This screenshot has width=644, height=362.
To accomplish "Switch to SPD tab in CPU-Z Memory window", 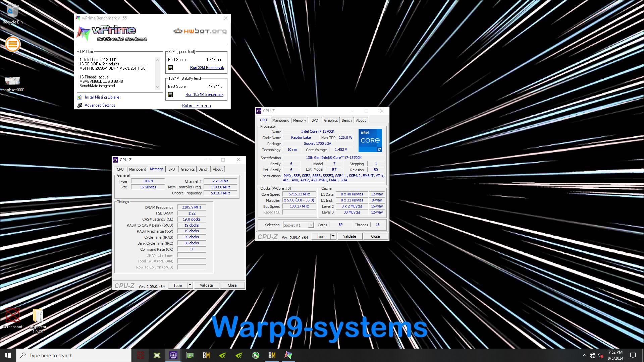I will tap(172, 169).
